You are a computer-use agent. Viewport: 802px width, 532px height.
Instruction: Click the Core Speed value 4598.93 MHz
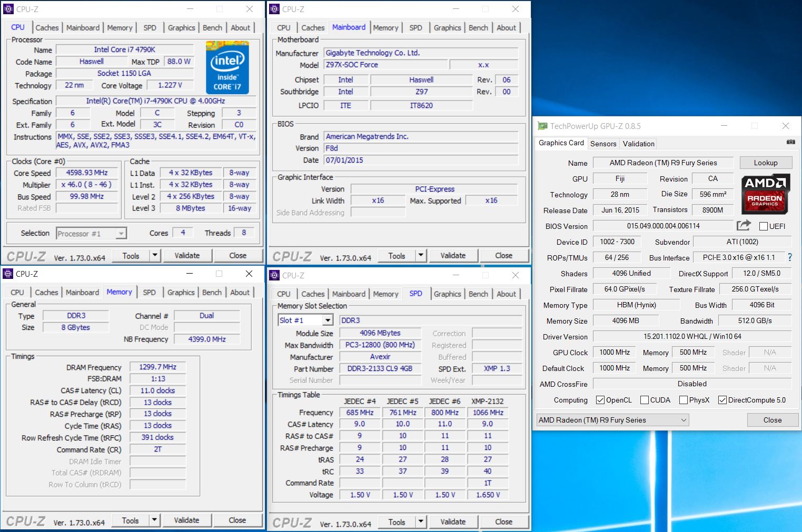click(x=87, y=173)
